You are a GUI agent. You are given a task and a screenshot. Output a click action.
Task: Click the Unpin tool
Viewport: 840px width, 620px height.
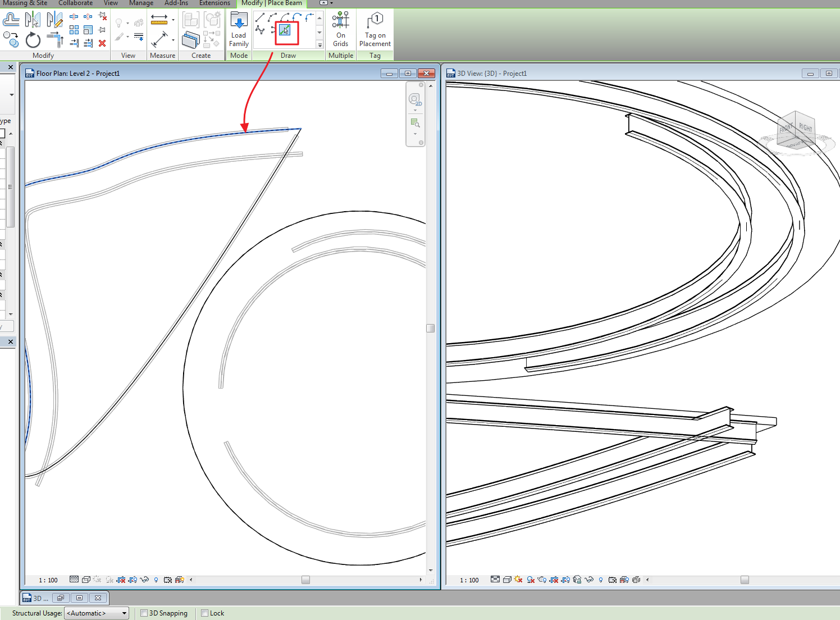pyautogui.click(x=102, y=16)
